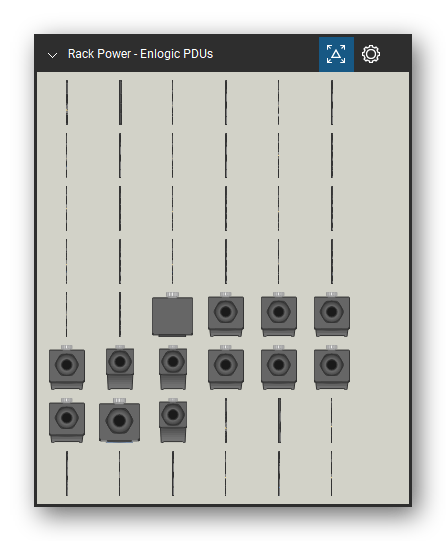Select the largest PDU with blue underline

pos(119,420)
